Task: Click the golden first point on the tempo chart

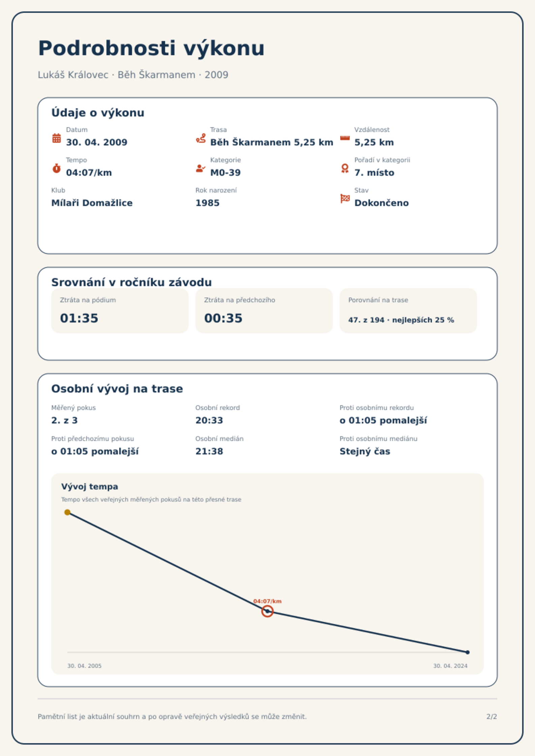Action: (67, 512)
